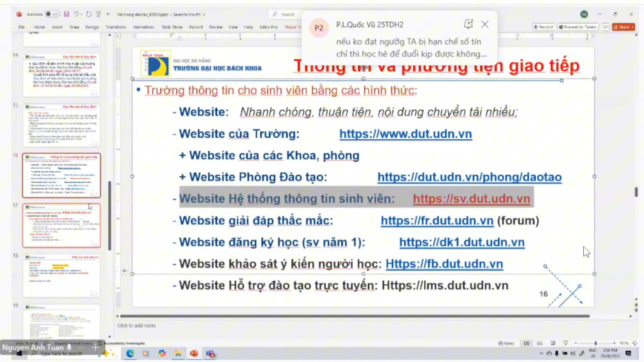Image resolution: width=644 pixels, height=362 pixels.
Task: Close the Teams message notification
Action: click(485, 24)
